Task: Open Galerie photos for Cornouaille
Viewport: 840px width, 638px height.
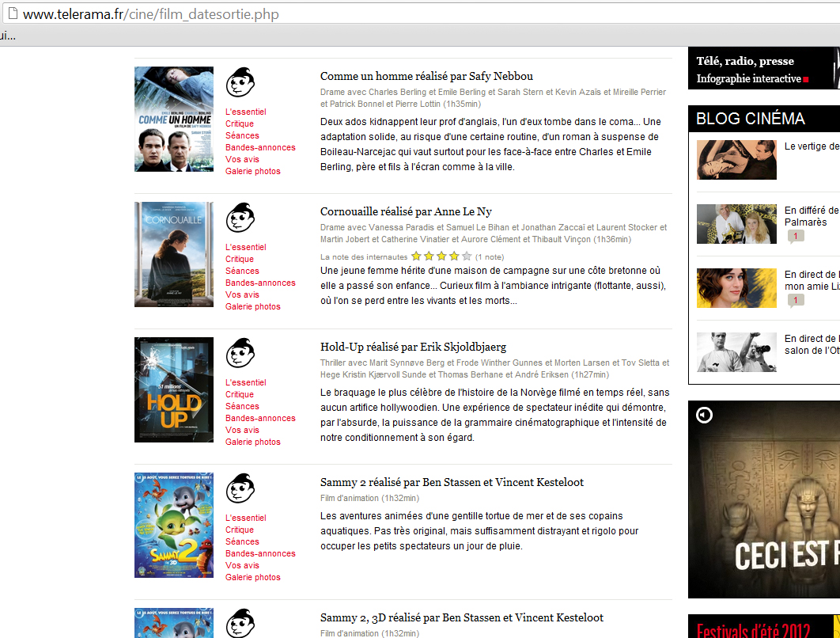Action: point(253,306)
